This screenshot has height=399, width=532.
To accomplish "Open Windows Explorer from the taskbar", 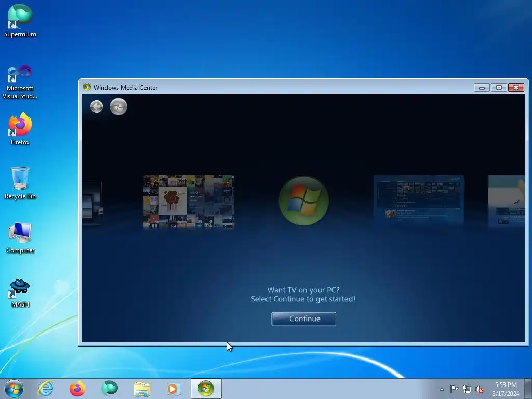I will coord(142,389).
